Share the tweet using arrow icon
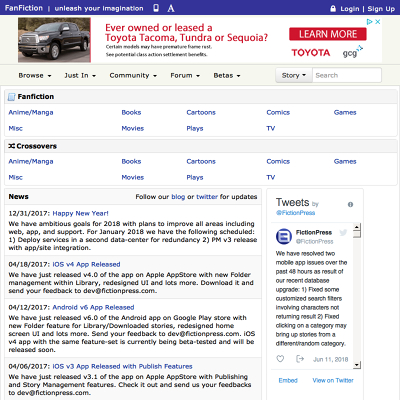The image size is (400, 400). 300,359
